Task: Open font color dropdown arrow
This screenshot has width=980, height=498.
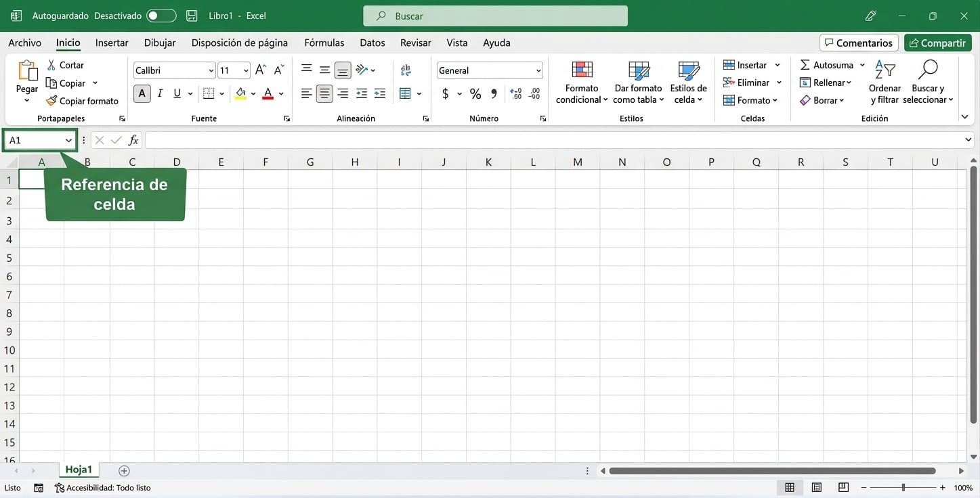Action: click(281, 93)
